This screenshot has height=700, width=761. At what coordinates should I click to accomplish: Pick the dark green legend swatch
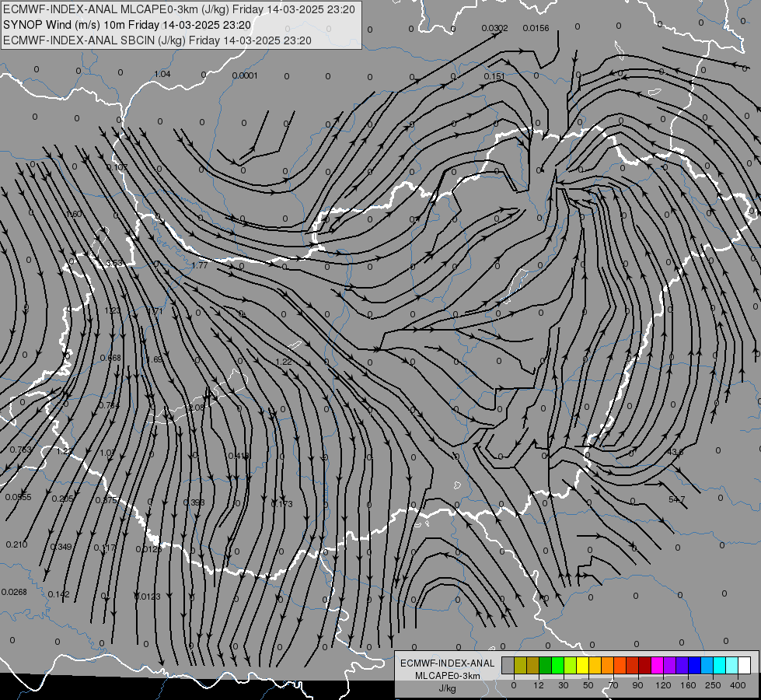coord(546,665)
